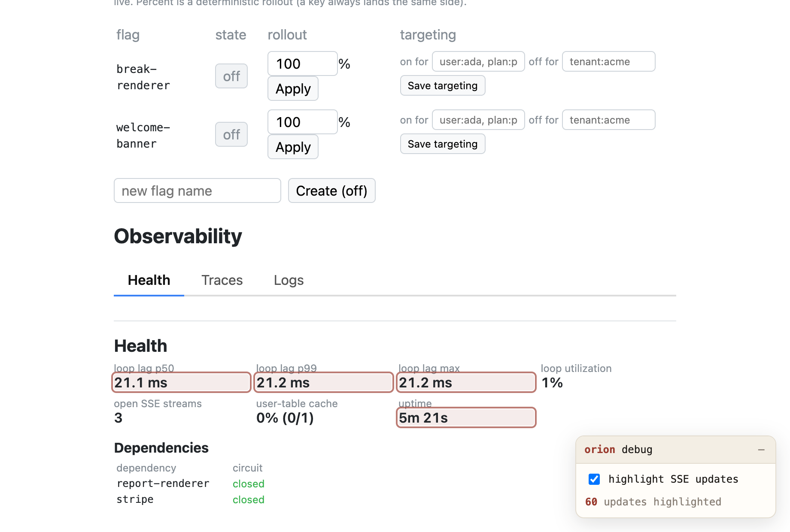Toggle the break-renderer flag state off button

[x=231, y=76]
